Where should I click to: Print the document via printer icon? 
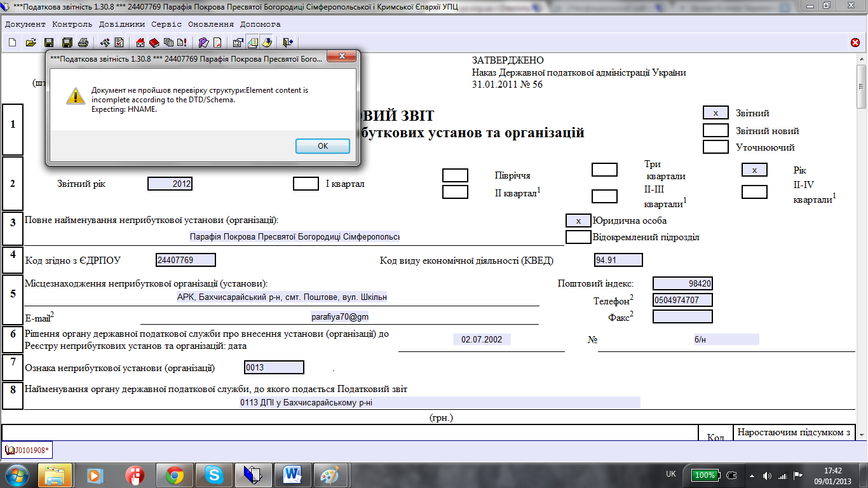[83, 43]
